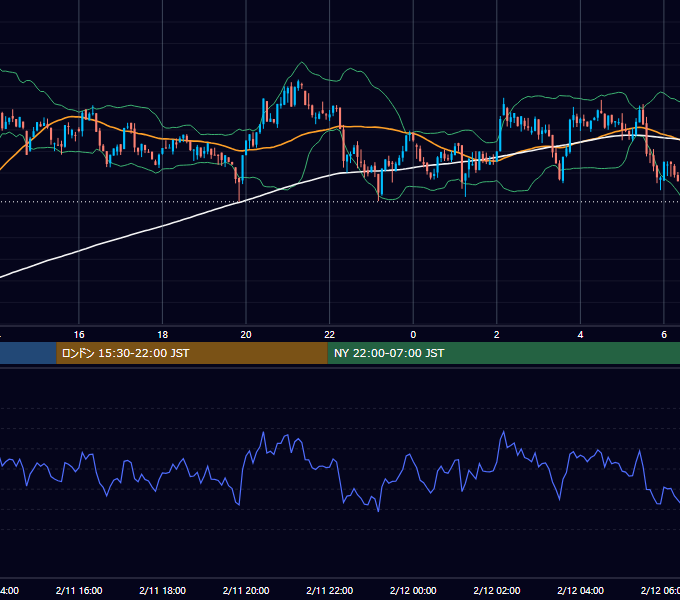Click hour label 18 on price chart axis

(x=163, y=335)
